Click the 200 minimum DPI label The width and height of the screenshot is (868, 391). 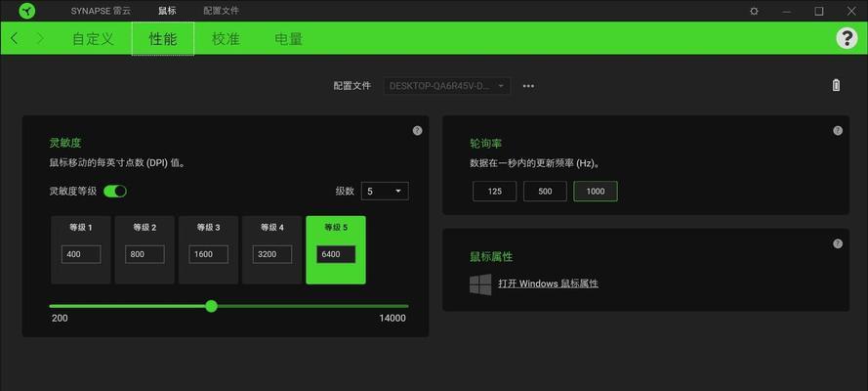(60, 318)
